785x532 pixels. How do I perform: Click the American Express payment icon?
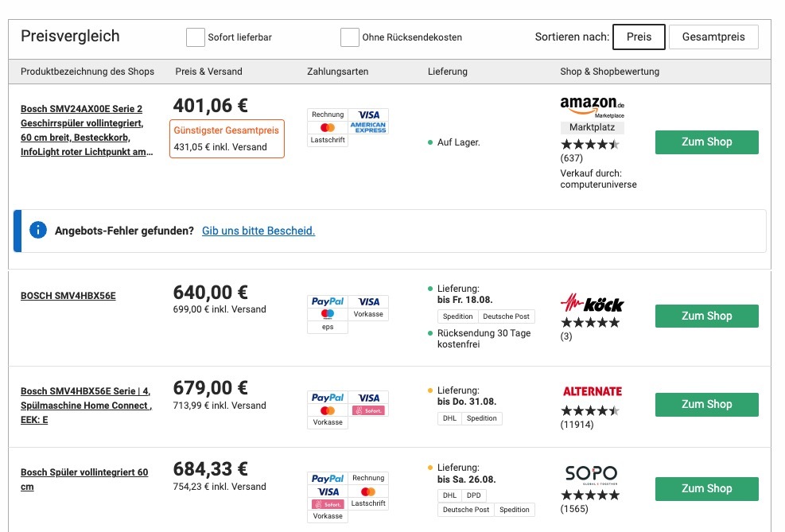tap(368, 127)
